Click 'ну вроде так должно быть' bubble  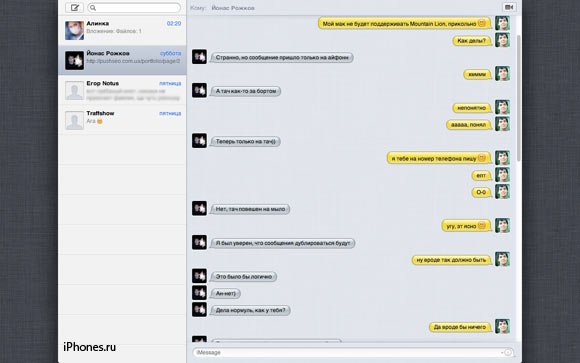point(451,260)
